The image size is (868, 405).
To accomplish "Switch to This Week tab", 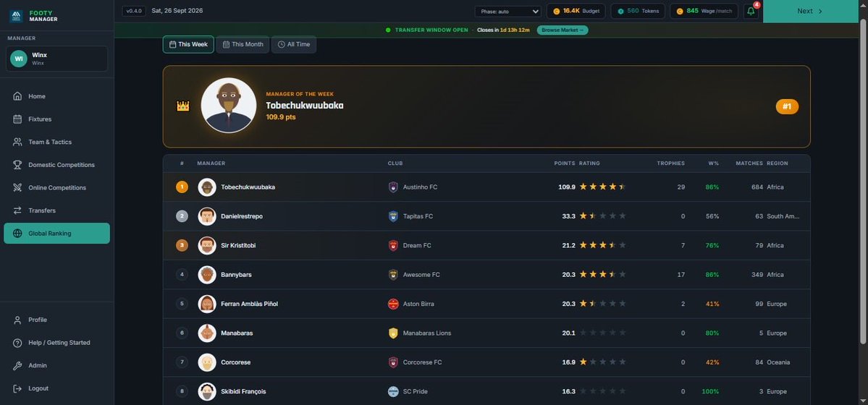I will [188, 44].
